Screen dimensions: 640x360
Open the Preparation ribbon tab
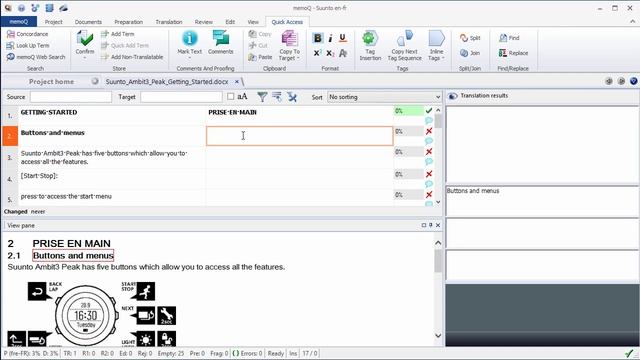pos(129,22)
